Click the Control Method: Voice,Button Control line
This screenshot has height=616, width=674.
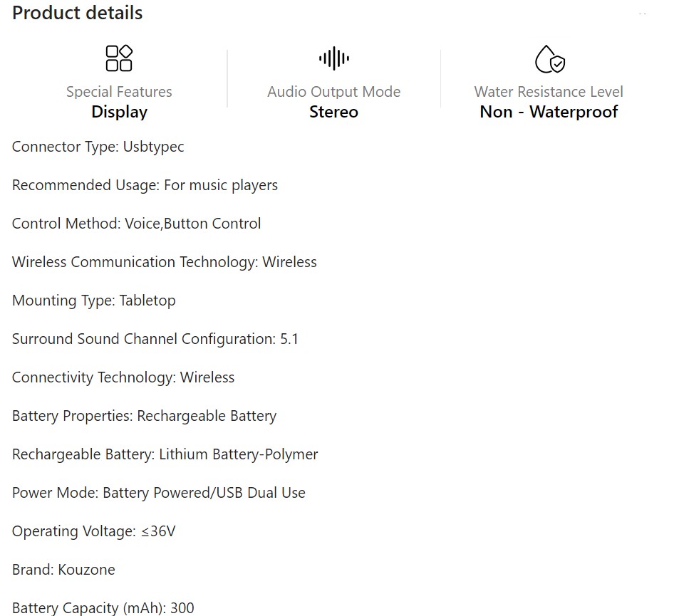coord(136,224)
